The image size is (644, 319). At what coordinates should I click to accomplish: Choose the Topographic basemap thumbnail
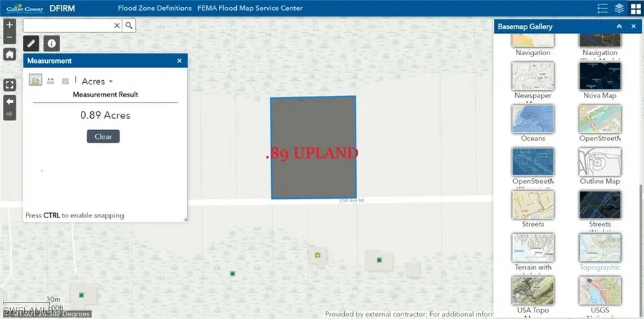point(600,247)
